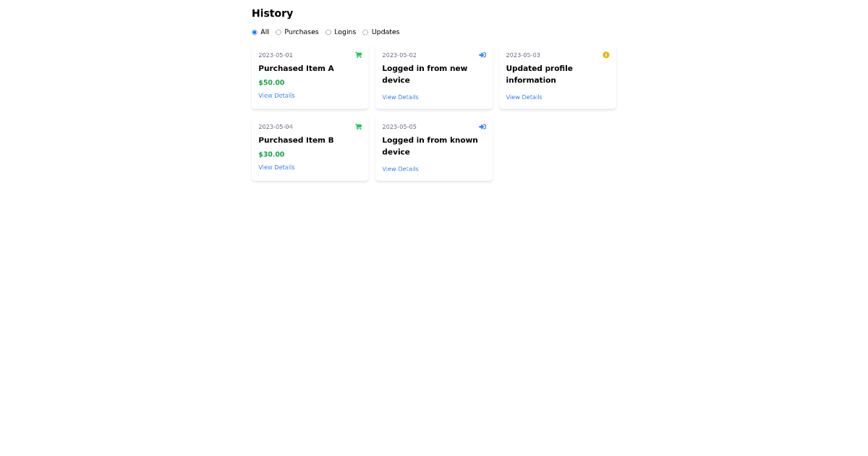Select the Logins filter
The image size is (868, 456).
[328, 32]
